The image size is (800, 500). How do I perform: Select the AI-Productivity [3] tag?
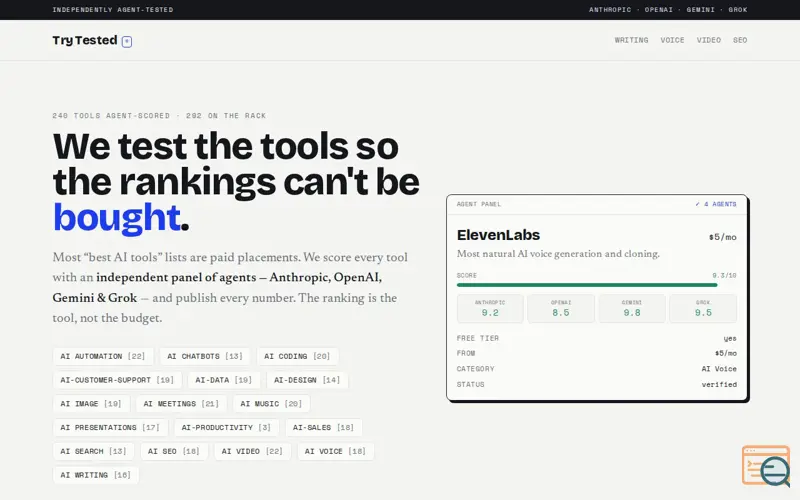click(226, 428)
